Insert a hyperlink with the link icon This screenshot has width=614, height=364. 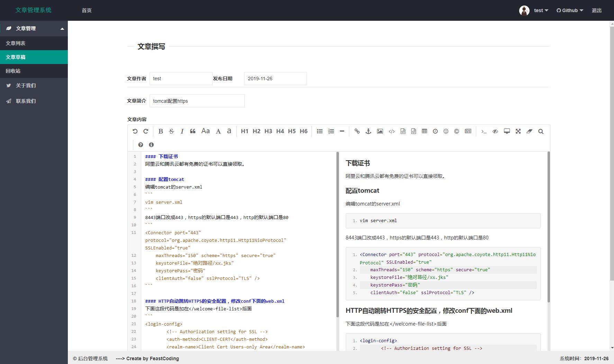point(357,131)
